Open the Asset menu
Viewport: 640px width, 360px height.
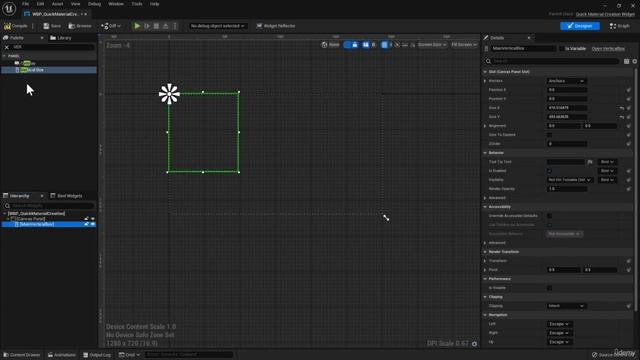point(57,4)
